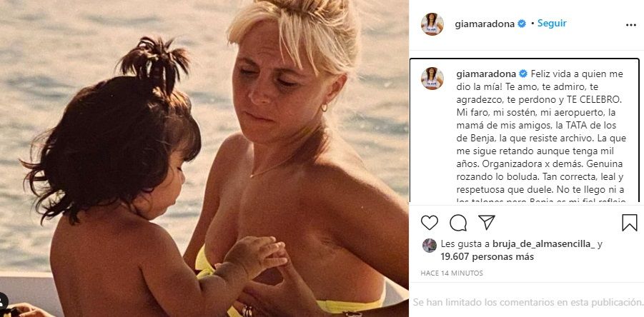The width and height of the screenshot is (644, 317).
Task: Click the profile avatar next to the caption
Action: click(432, 79)
